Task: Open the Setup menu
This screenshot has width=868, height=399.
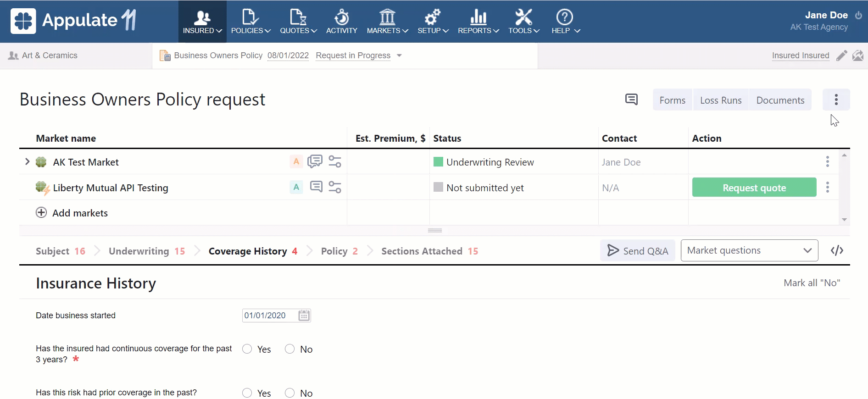Action: click(x=433, y=22)
